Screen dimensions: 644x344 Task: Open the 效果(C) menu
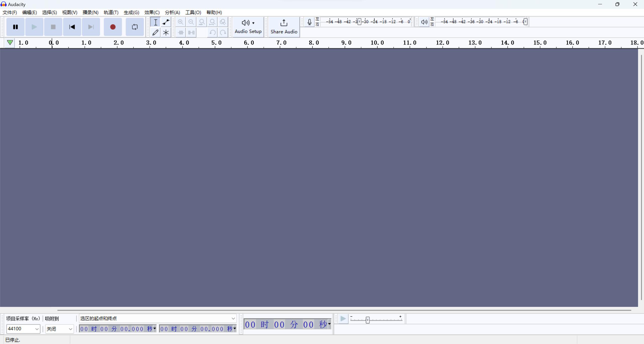152,12
